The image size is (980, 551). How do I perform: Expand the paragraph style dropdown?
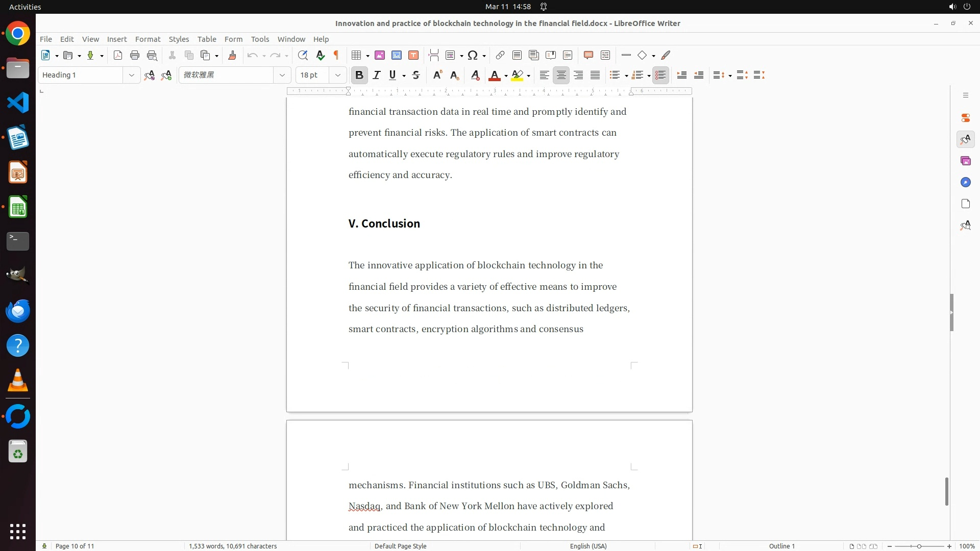click(x=131, y=75)
